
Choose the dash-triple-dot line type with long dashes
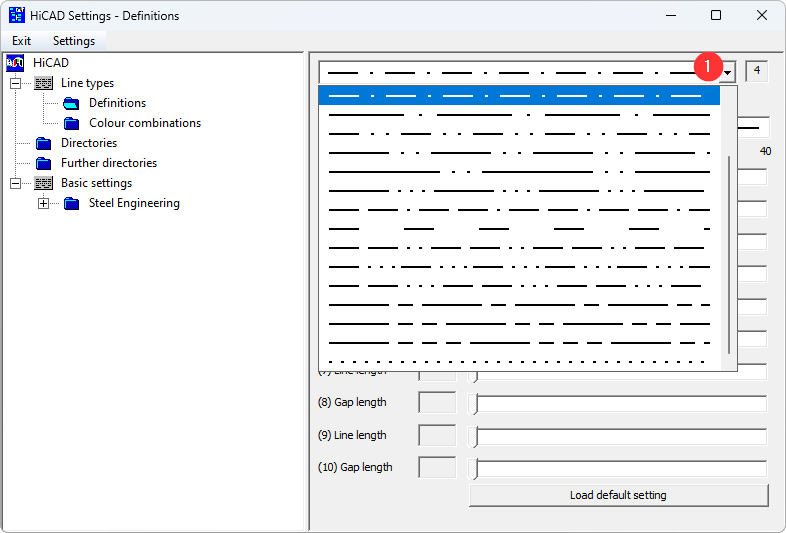519,191
